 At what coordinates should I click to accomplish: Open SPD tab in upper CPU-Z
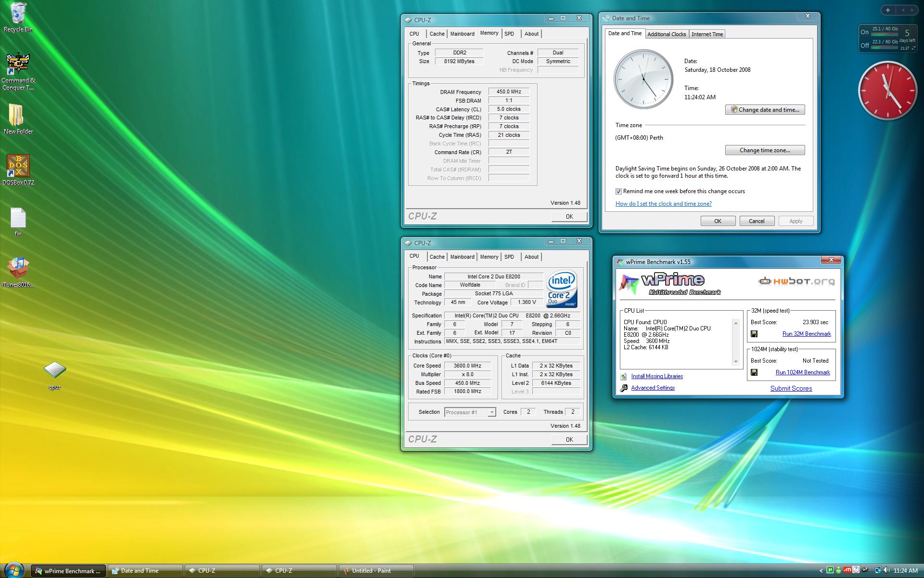[x=509, y=34]
